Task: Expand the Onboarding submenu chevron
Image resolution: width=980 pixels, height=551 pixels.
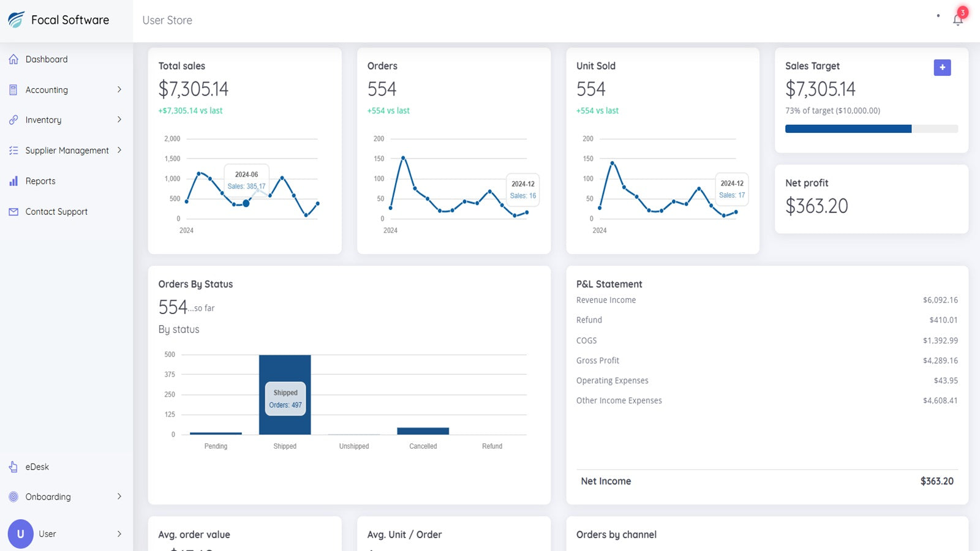Action: (119, 497)
